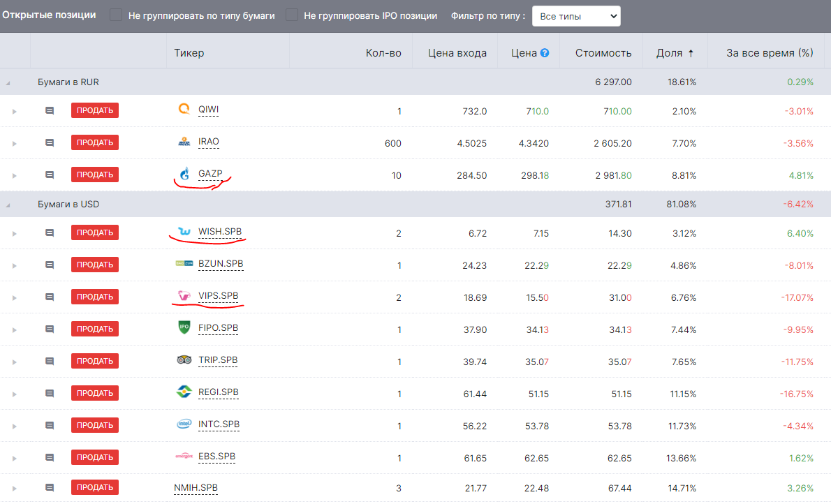Click ПРОДАТЬ for TRIP.SPB
This screenshot has width=831, height=504.
95,361
